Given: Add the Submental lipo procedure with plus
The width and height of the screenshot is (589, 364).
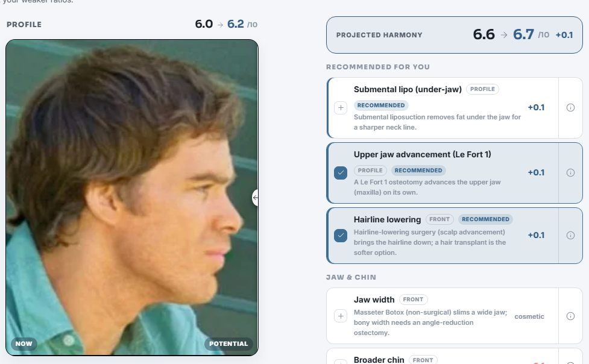Looking at the screenshot, I should 341,108.
